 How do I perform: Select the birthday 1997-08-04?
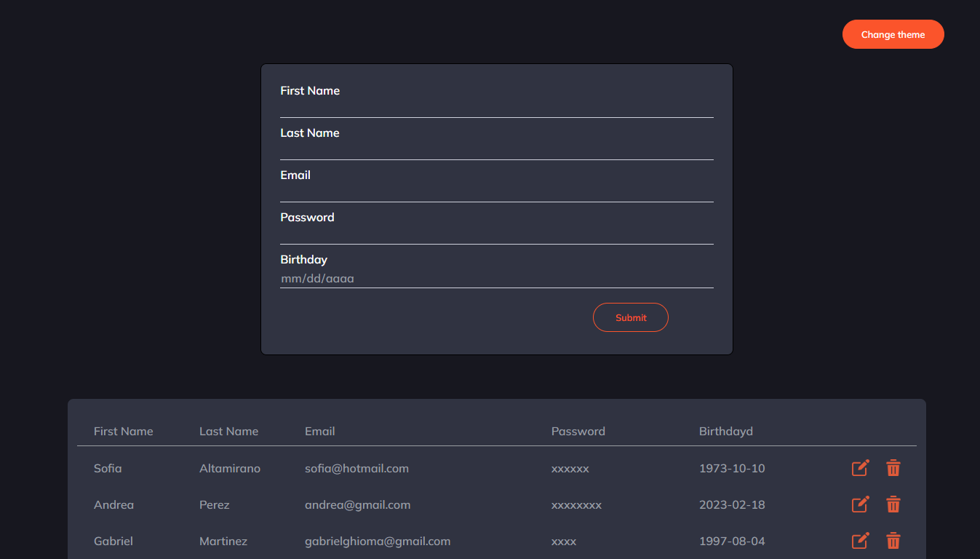pyautogui.click(x=732, y=541)
